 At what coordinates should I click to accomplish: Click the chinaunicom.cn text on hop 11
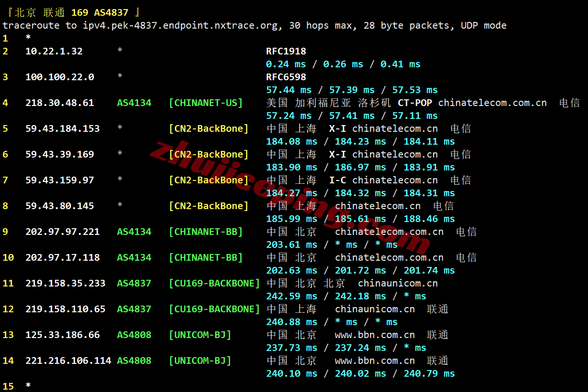(398, 283)
